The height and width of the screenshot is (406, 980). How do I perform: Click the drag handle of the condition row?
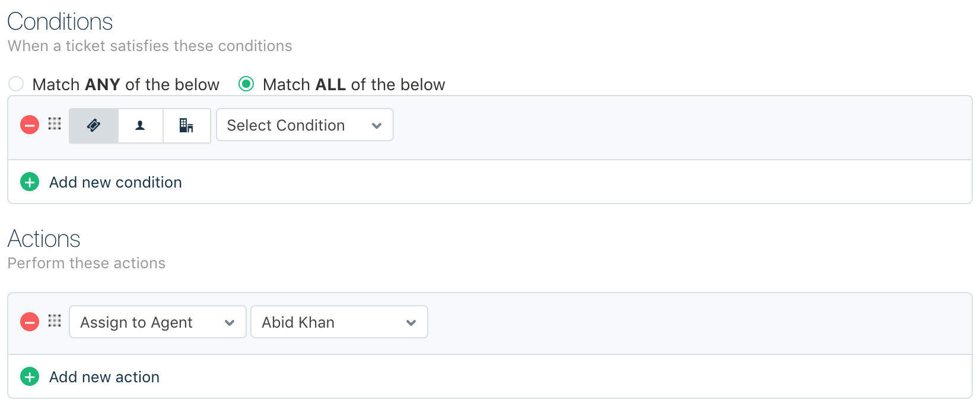(x=55, y=124)
